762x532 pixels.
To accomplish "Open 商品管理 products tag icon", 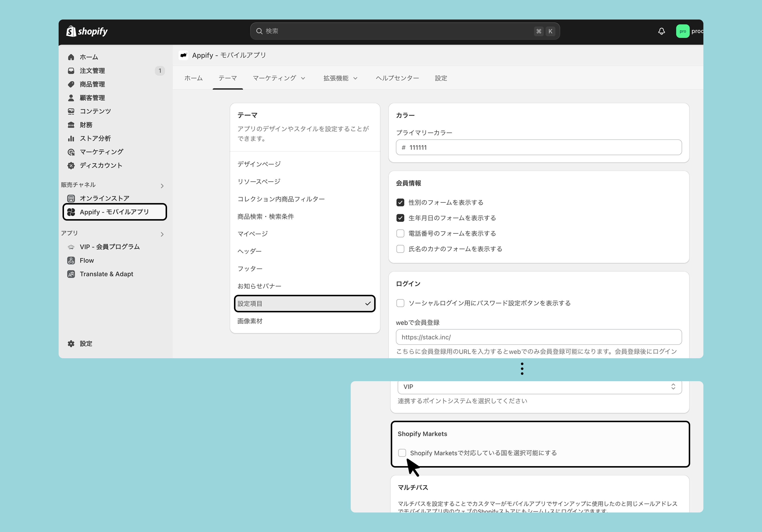I will pos(71,84).
